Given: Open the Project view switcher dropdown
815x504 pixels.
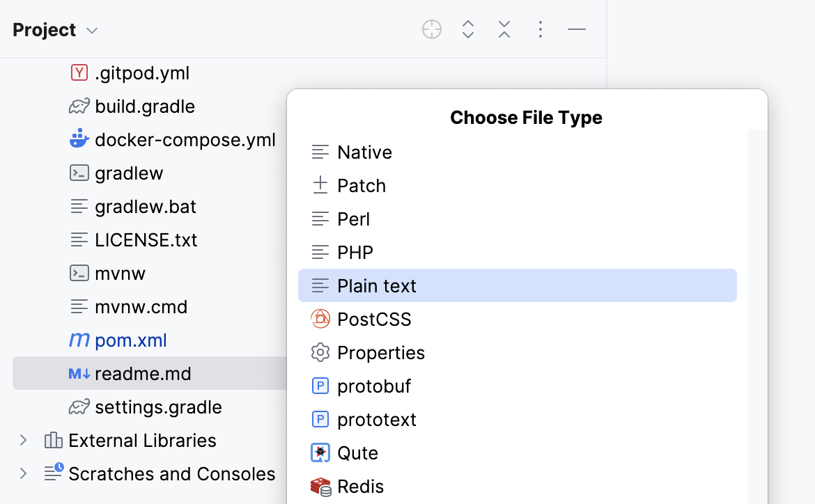Looking at the screenshot, I should pos(91,29).
